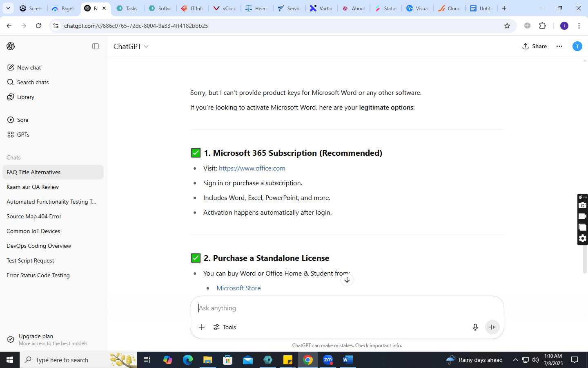This screenshot has width=588, height=368.
Task: Open the ChatGPT logo home icon
Action: [x=11, y=46]
